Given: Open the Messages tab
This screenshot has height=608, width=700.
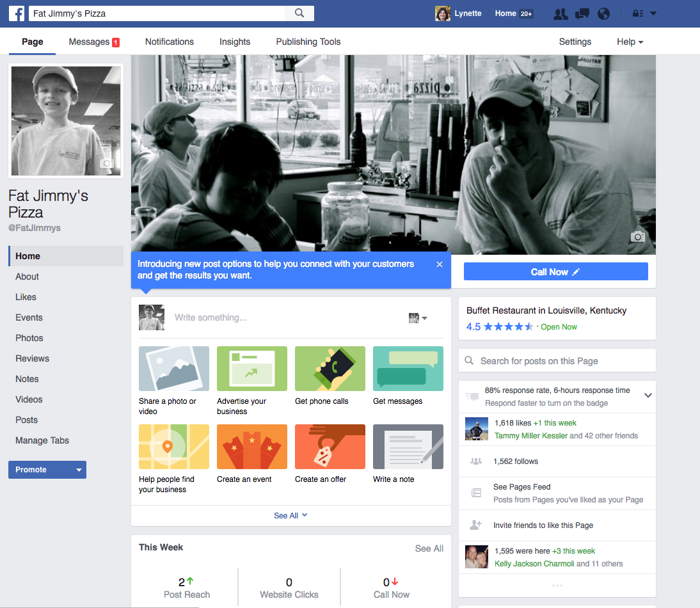Looking at the screenshot, I should [94, 42].
